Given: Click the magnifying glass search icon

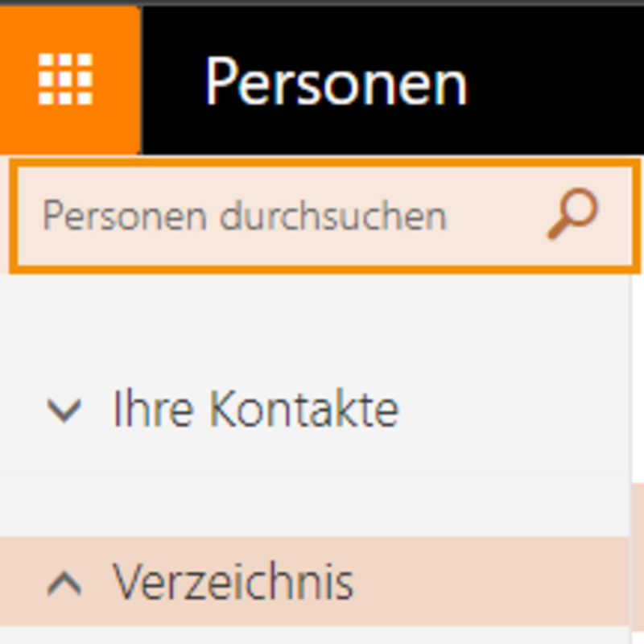Looking at the screenshot, I should coord(573,213).
